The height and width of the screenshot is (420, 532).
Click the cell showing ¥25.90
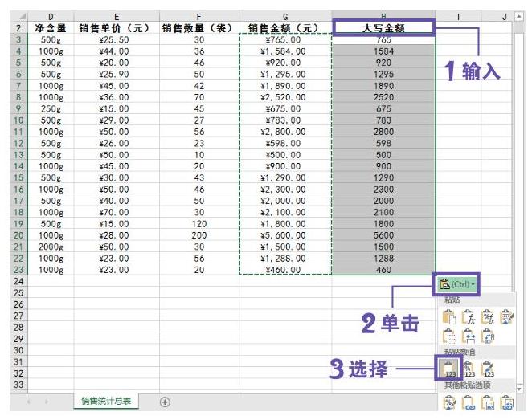pyautogui.click(x=117, y=74)
